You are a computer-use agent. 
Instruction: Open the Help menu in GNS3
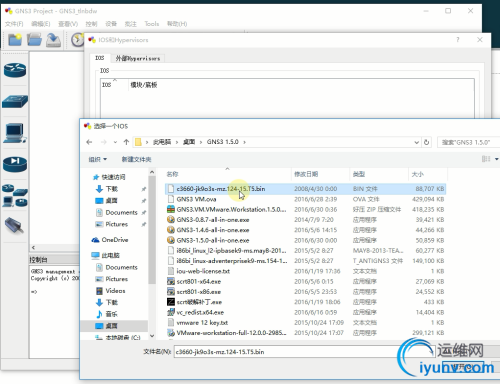click(177, 24)
